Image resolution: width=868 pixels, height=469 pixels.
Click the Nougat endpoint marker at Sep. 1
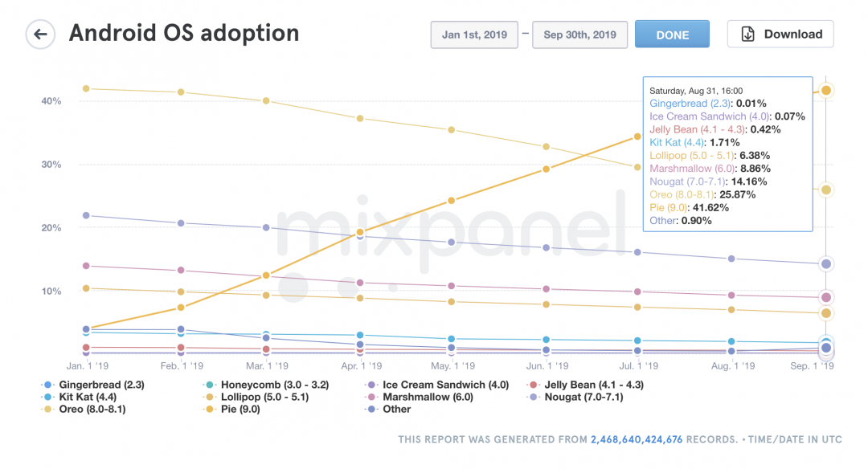pos(825,263)
